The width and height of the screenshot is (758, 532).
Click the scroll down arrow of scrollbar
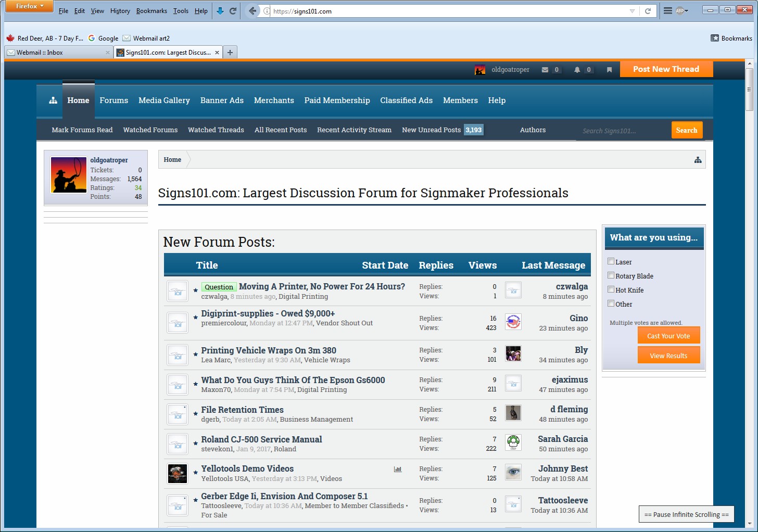[x=750, y=524]
